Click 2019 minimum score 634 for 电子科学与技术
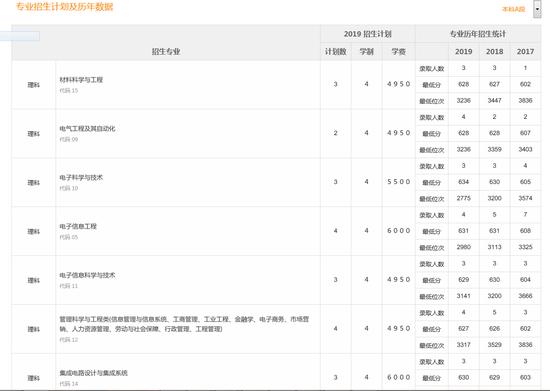 coord(463,182)
